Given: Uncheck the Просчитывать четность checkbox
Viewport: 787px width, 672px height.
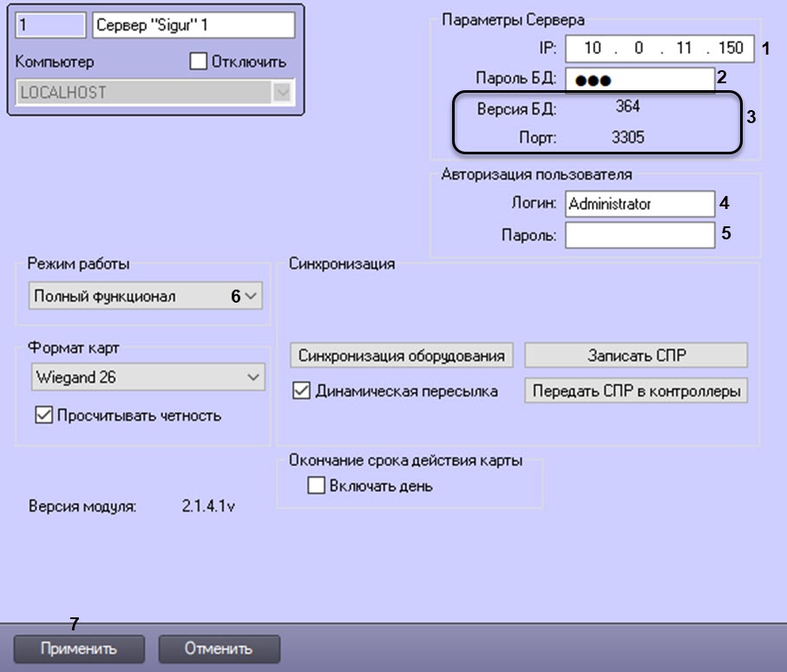Looking at the screenshot, I should point(44,415).
